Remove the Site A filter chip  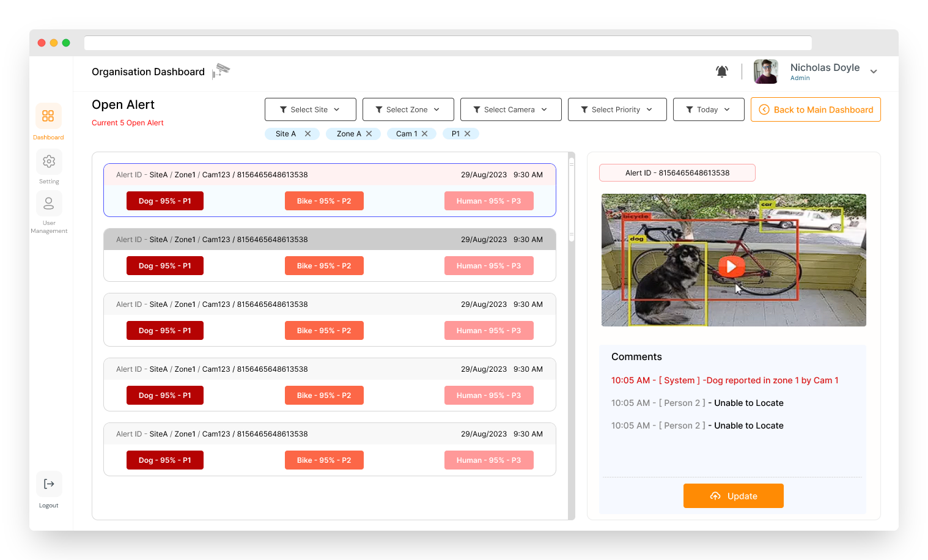click(x=307, y=134)
